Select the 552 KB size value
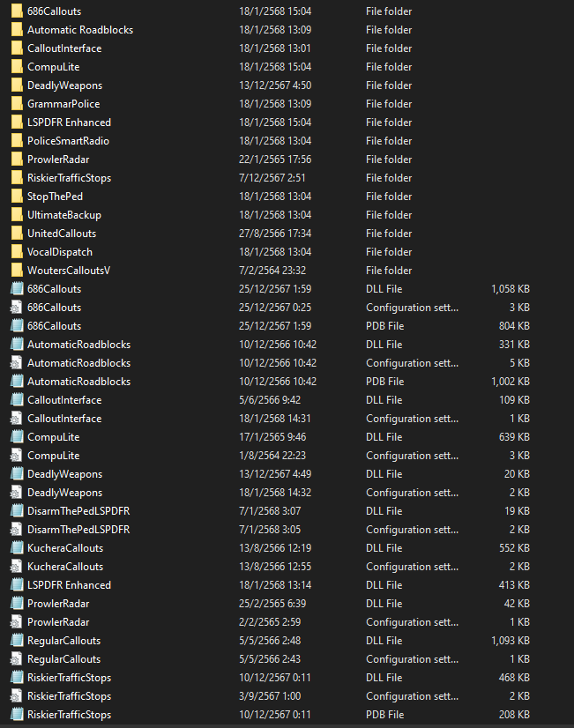Image resolution: width=574 pixels, height=728 pixels. 514,548
